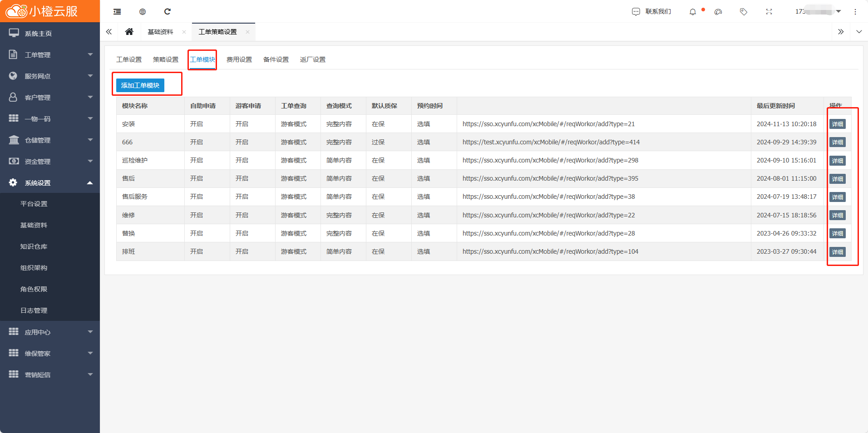Switch to the 策略设置 tab
Viewport: 868px width, 433px height.
166,59
